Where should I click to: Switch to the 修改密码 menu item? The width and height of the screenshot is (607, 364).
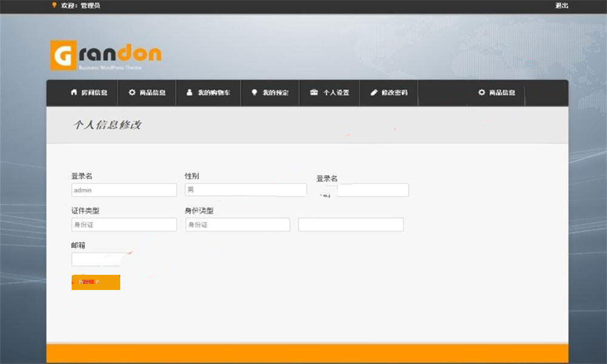(x=388, y=93)
